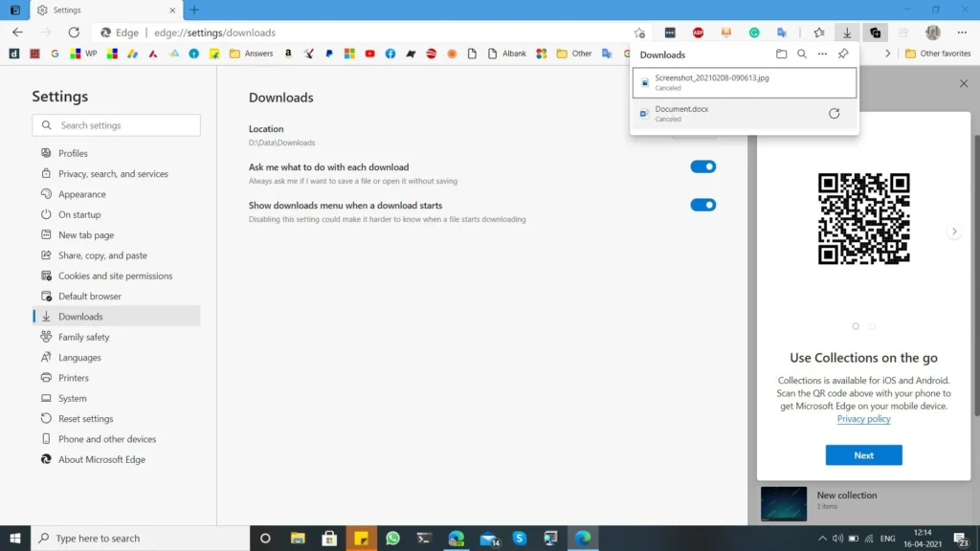Viewport: 980px width, 551px height.
Task: Open the YouTube favorite in bookmarks bar
Action: point(370,54)
